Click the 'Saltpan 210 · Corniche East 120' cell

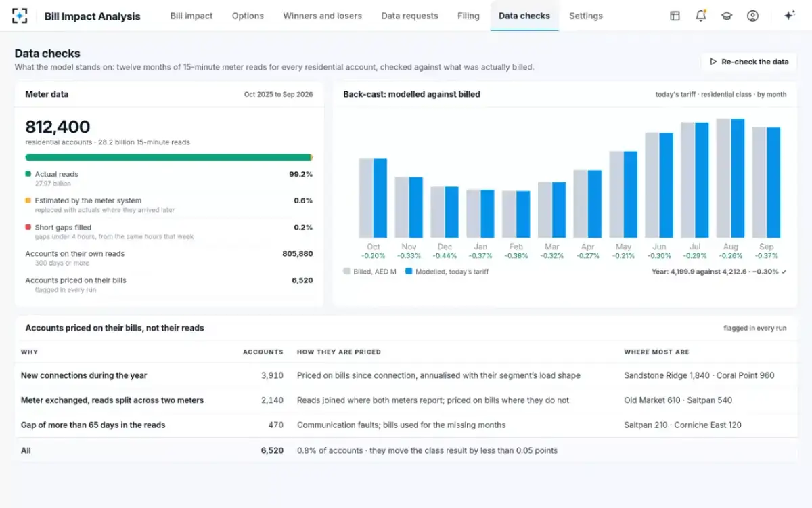(x=683, y=425)
